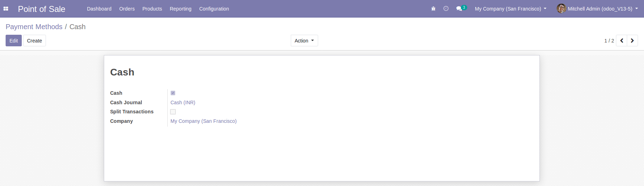
Task: Click the Create button
Action: coord(34,41)
